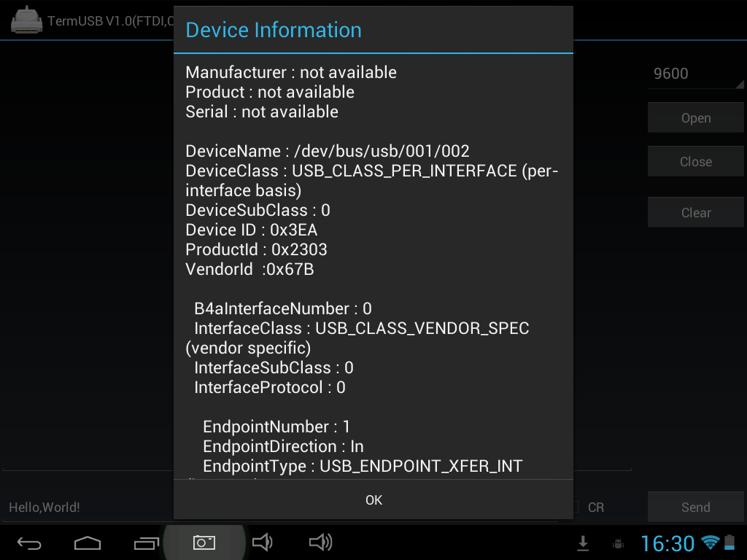Image resolution: width=747 pixels, height=560 pixels.
Task: Tap the Android back navigation icon
Action: [29, 542]
